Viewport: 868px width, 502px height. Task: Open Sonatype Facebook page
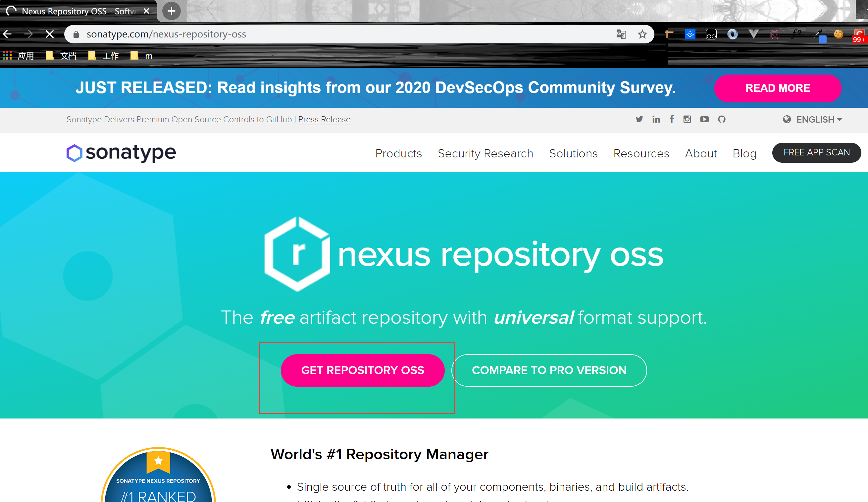(x=672, y=119)
